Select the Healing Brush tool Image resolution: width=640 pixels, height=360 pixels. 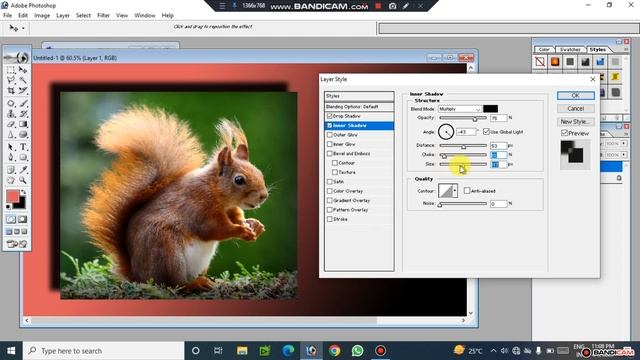pos(11,103)
